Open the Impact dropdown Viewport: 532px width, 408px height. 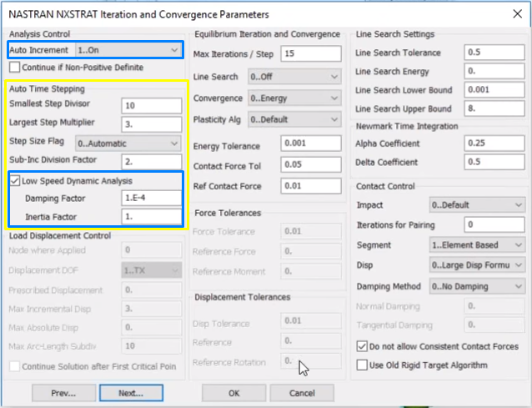coord(477,205)
